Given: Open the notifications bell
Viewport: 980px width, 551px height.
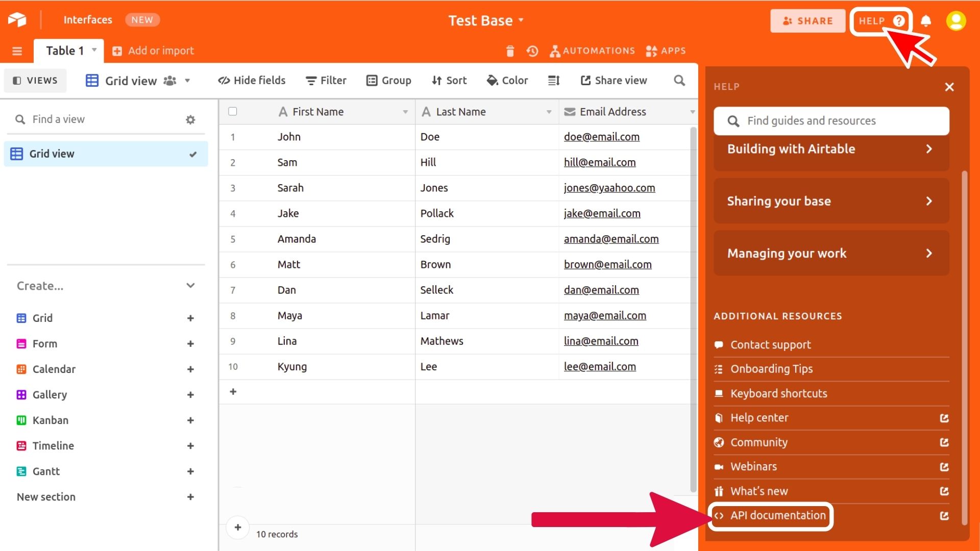Looking at the screenshot, I should pyautogui.click(x=926, y=21).
